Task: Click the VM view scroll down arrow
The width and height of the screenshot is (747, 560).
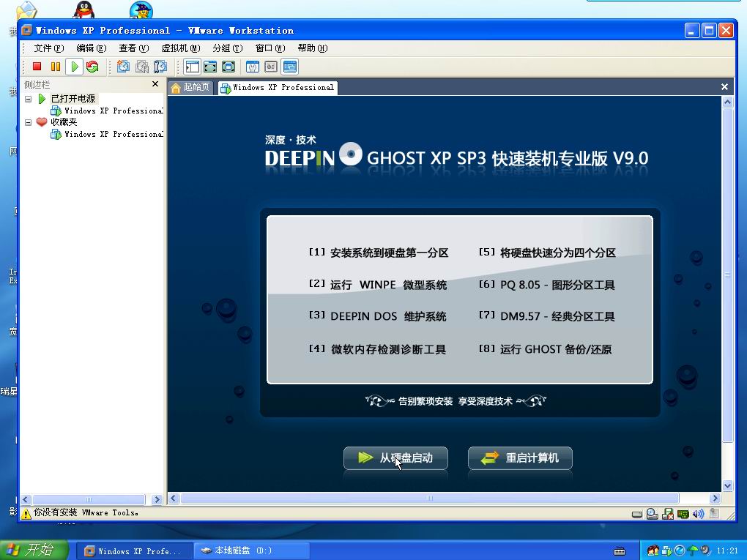Action: point(727,486)
